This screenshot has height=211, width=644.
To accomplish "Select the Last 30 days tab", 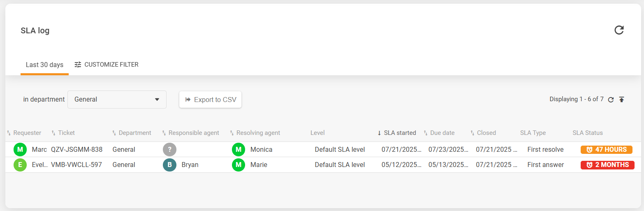I will (x=44, y=65).
